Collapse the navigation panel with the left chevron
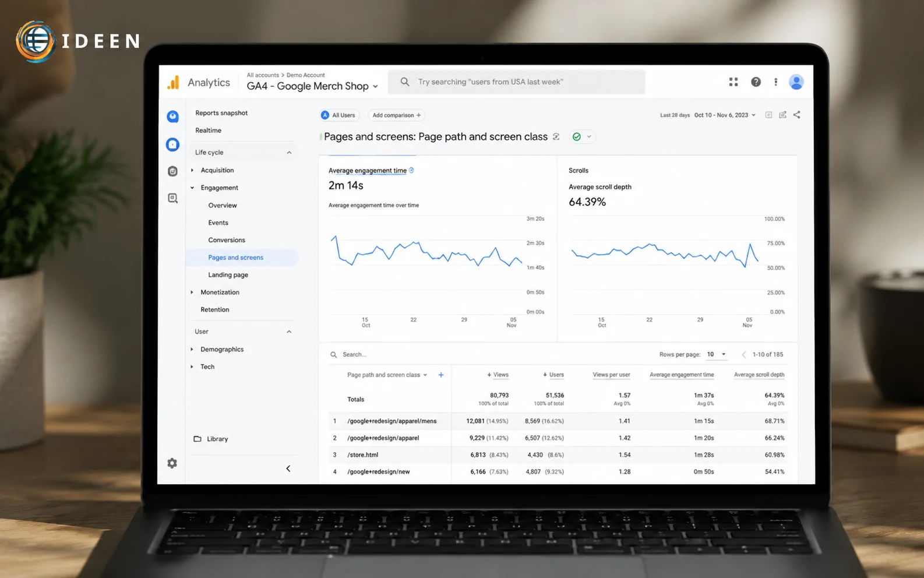 pos(288,468)
